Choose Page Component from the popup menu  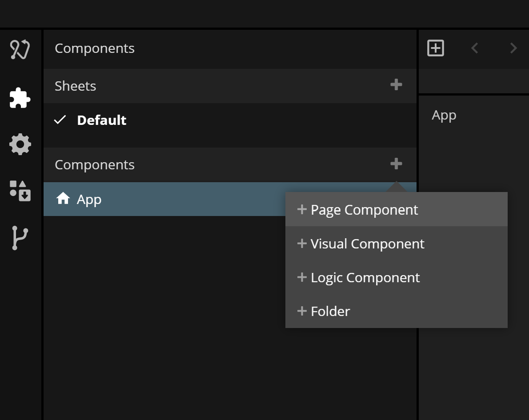[x=364, y=209]
